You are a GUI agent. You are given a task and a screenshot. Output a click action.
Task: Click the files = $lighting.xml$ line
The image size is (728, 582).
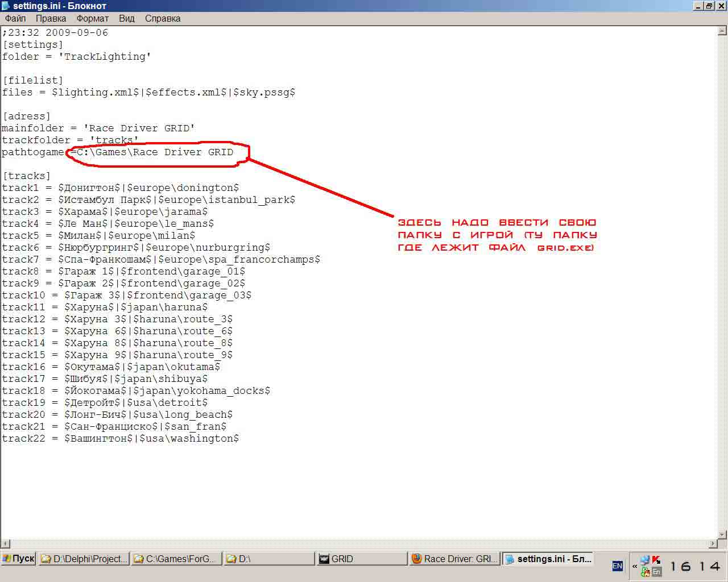[x=148, y=92]
